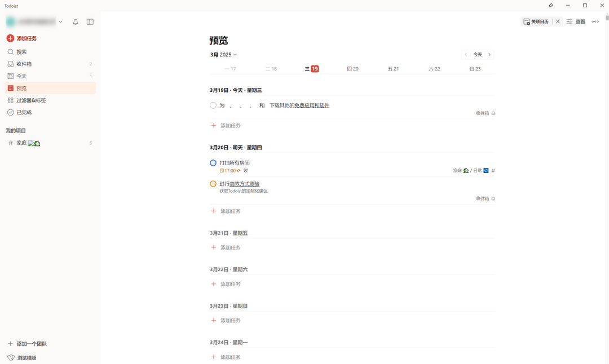Select the 四 20 date tab

pyautogui.click(x=353, y=68)
